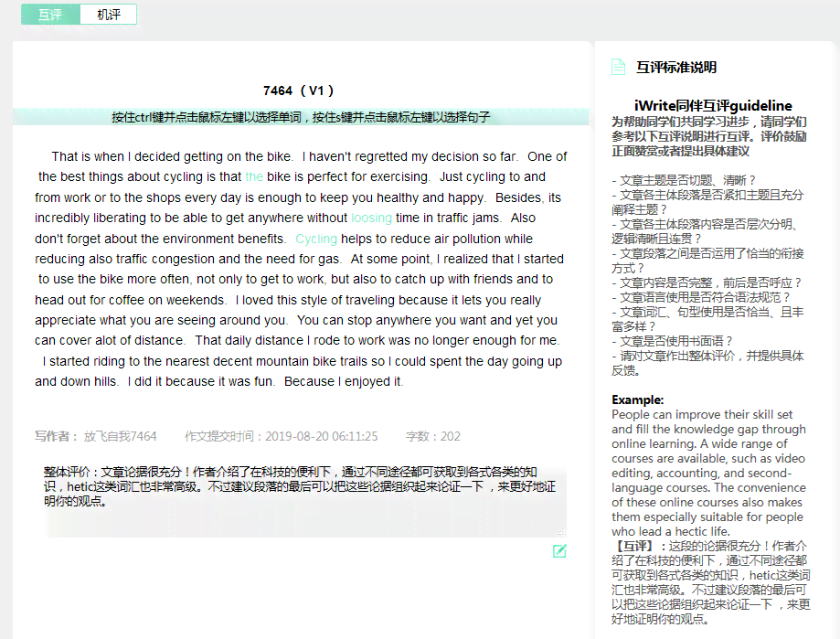Click the '【互评】' label in the example
840x639 pixels.
[635, 546]
